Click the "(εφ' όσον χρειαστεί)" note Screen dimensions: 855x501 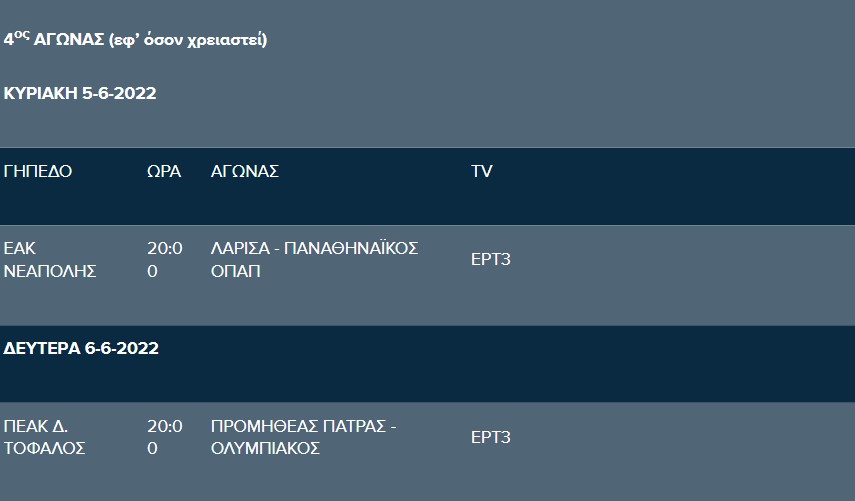pos(187,41)
